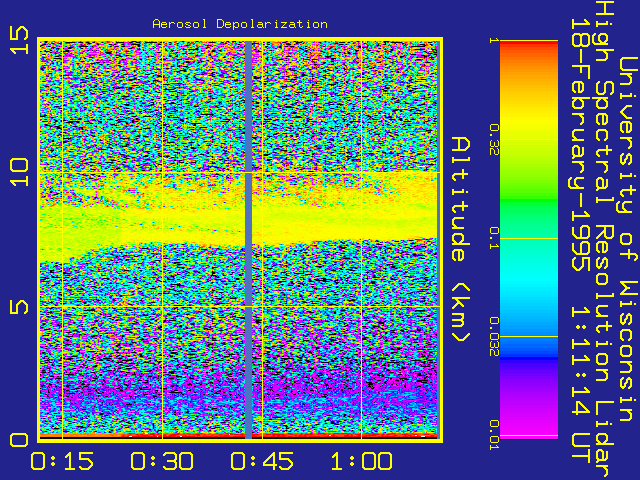Screen dimensions: 640x480
Task: Click the 'High Spectral Resolution Lidar' text
Action: [x=604, y=240]
